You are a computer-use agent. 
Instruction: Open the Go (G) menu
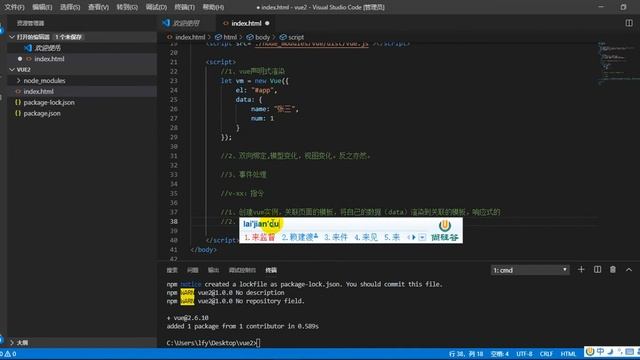127,7
